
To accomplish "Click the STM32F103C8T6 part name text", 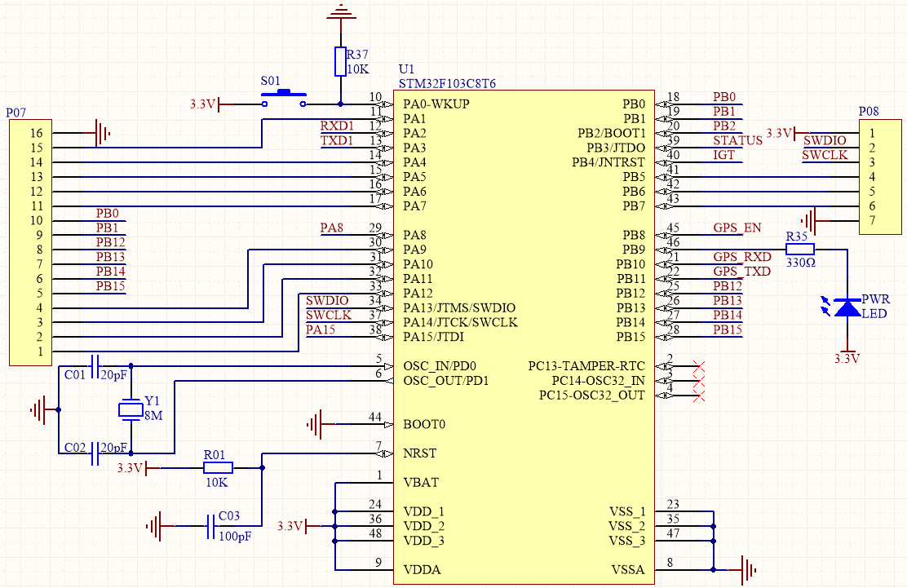I will (x=447, y=84).
